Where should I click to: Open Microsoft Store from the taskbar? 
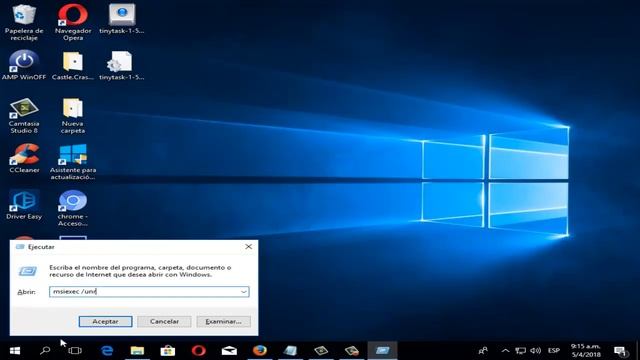coord(168,351)
